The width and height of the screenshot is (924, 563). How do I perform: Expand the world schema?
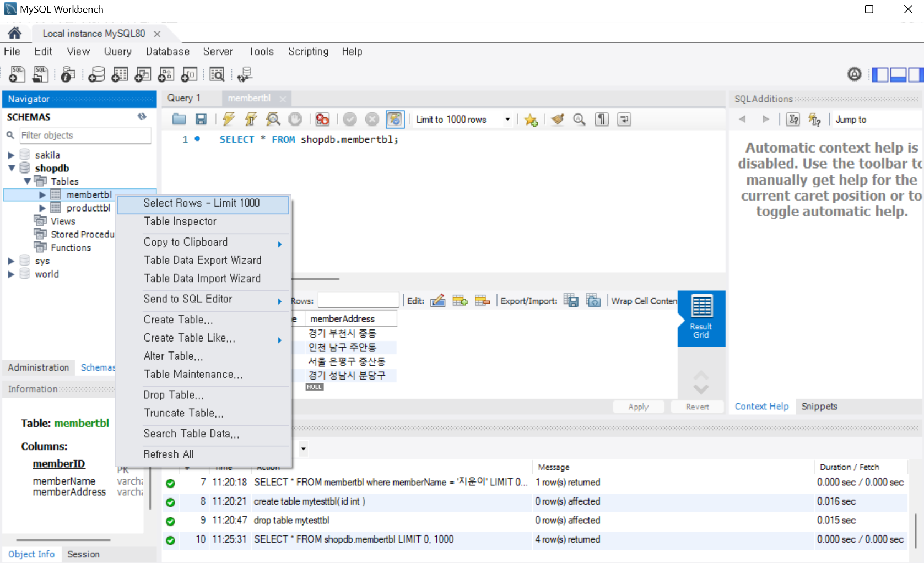coord(10,274)
